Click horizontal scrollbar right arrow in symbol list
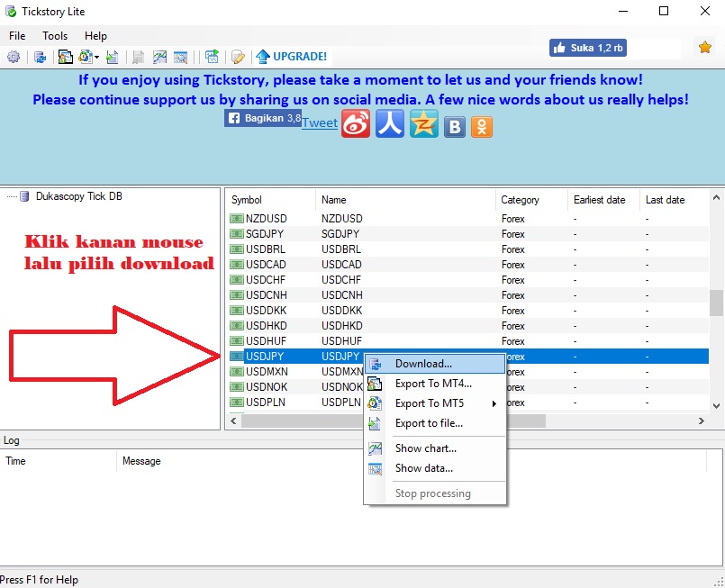The image size is (725, 588). click(x=702, y=421)
